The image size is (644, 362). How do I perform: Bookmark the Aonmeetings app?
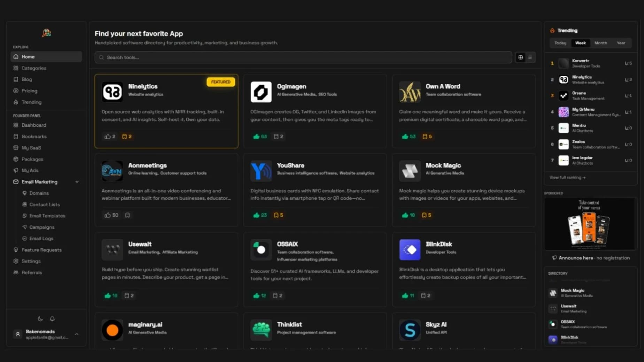(x=127, y=215)
